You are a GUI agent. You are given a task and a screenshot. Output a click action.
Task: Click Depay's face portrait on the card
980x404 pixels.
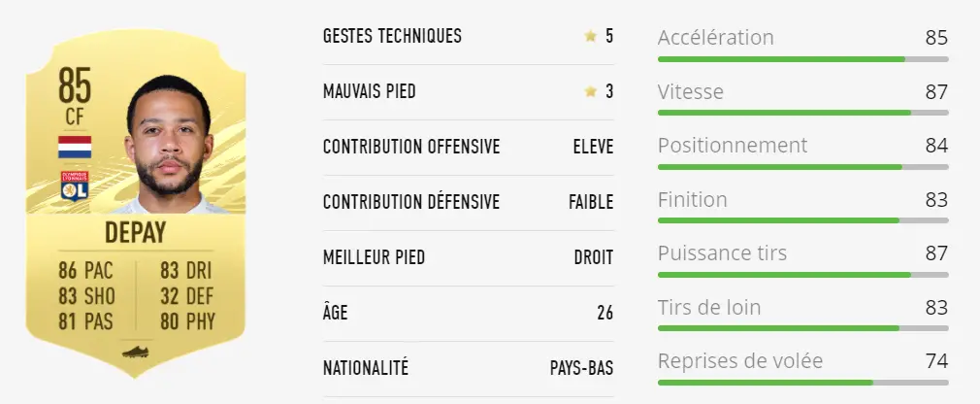[x=169, y=144]
